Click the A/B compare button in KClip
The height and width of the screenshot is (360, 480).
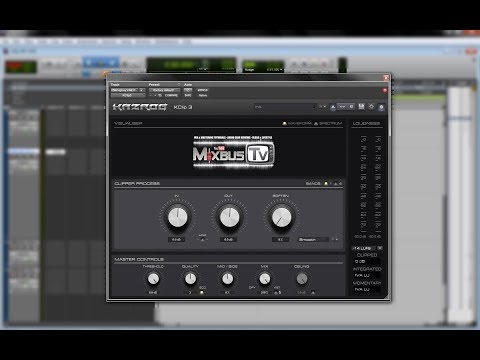[x=346, y=107]
